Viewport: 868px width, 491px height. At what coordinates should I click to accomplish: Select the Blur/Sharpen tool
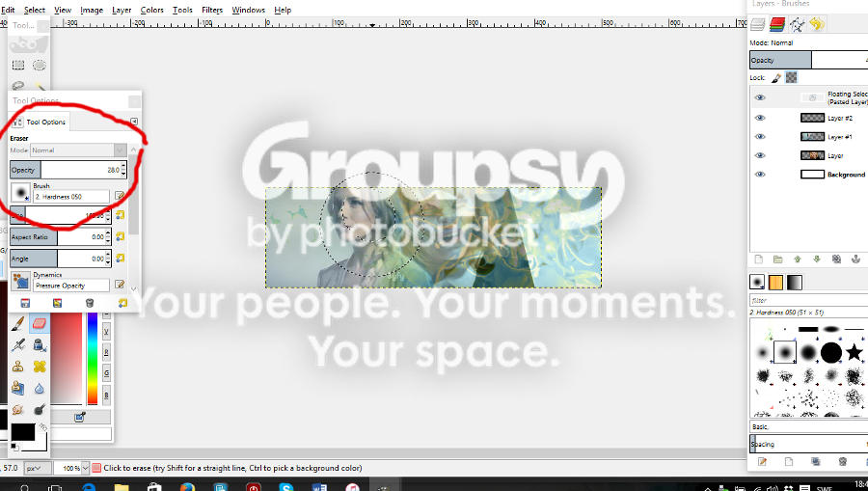click(x=40, y=388)
